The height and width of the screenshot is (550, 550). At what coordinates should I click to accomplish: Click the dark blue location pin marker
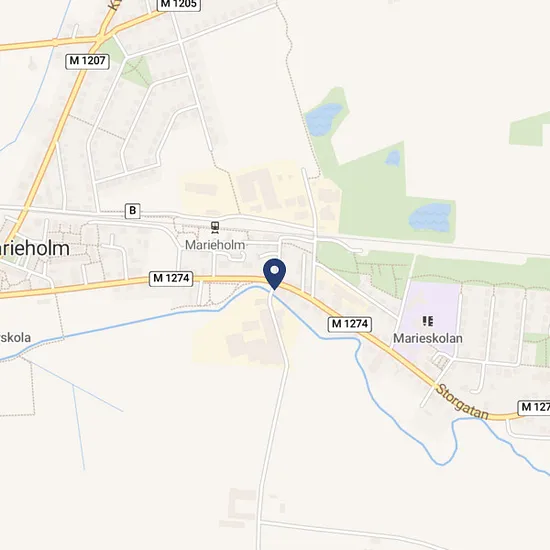point(275,274)
